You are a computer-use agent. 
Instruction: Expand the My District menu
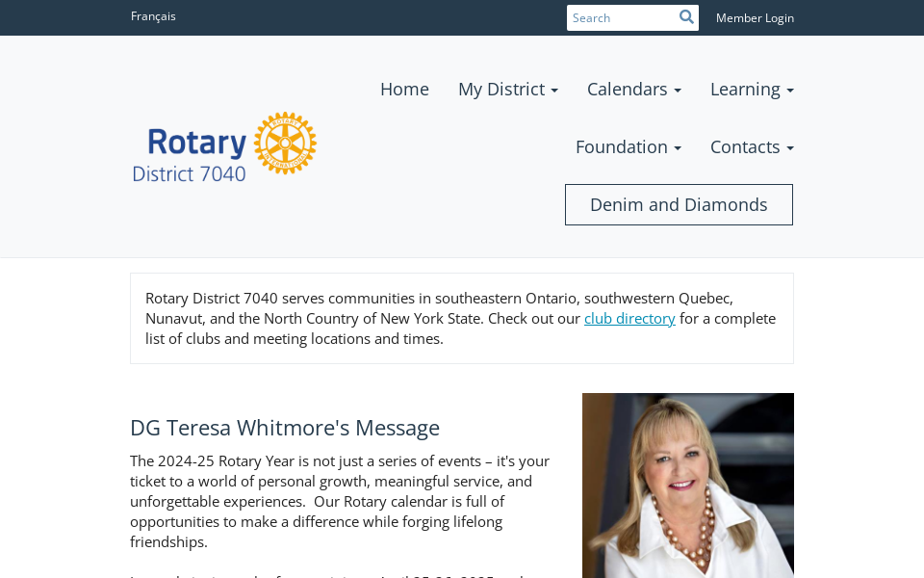coord(507,89)
